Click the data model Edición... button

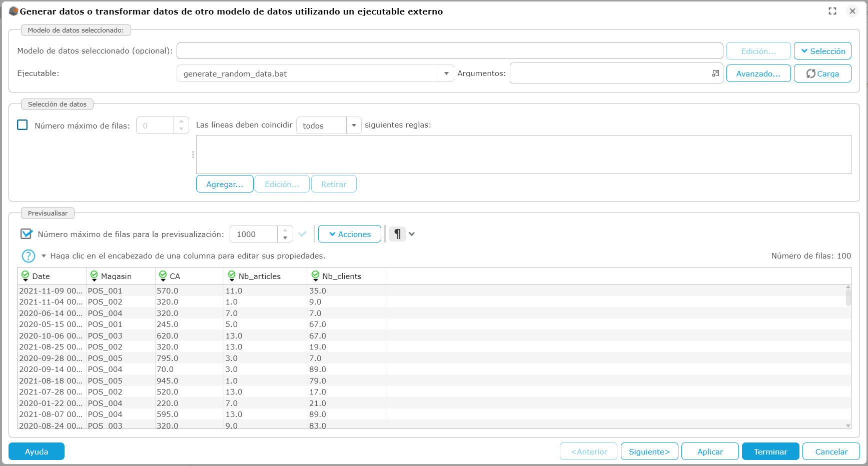[758, 51]
